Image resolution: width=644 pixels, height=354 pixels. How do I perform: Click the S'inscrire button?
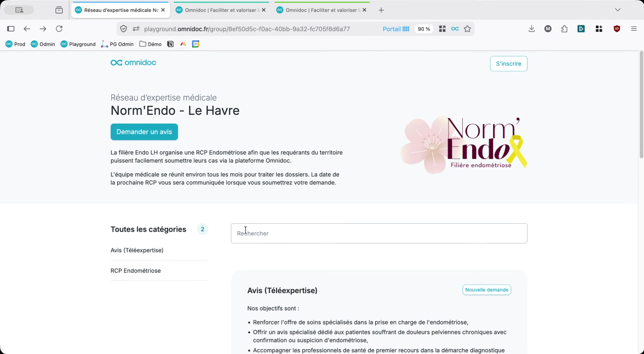(x=509, y=64)
